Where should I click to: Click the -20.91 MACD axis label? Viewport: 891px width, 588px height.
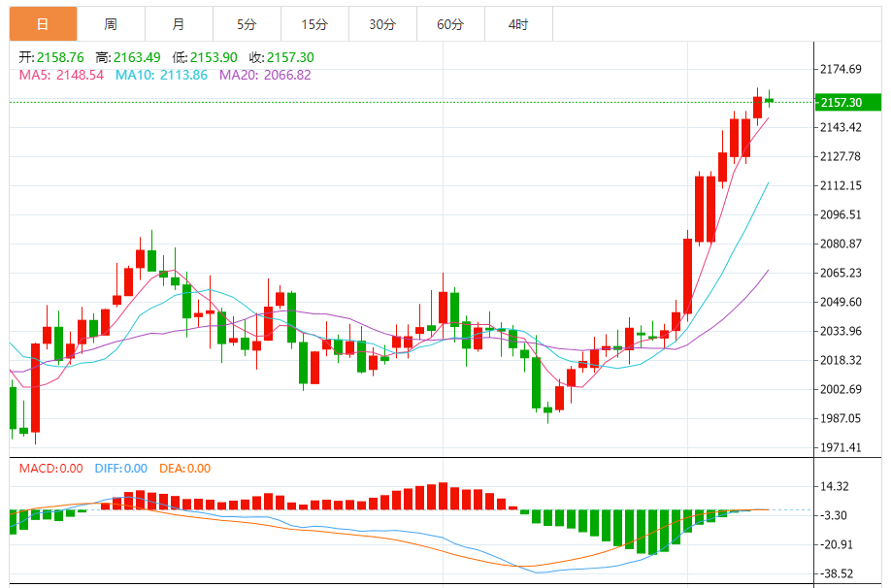(836, 544)
